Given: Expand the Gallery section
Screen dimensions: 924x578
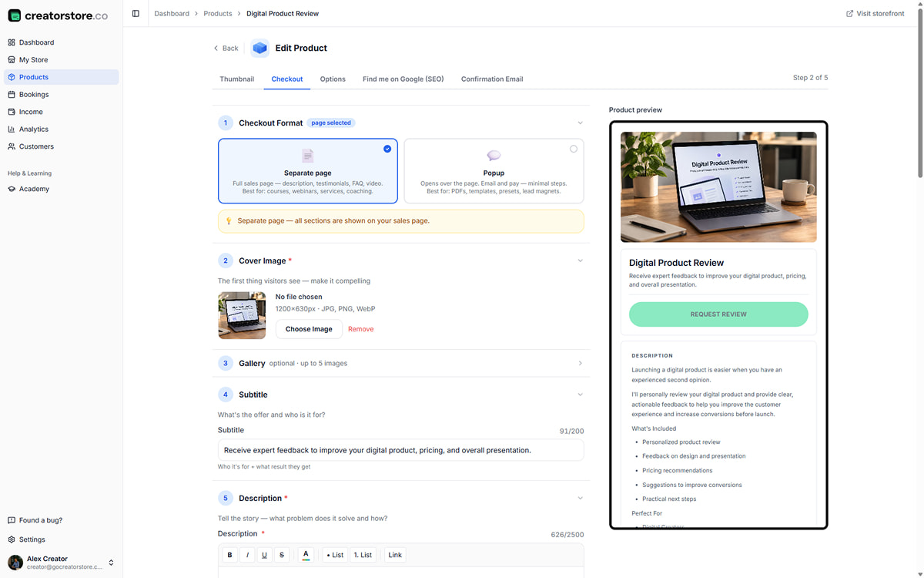Looking at the screenshot, I should tap(580, 363).
